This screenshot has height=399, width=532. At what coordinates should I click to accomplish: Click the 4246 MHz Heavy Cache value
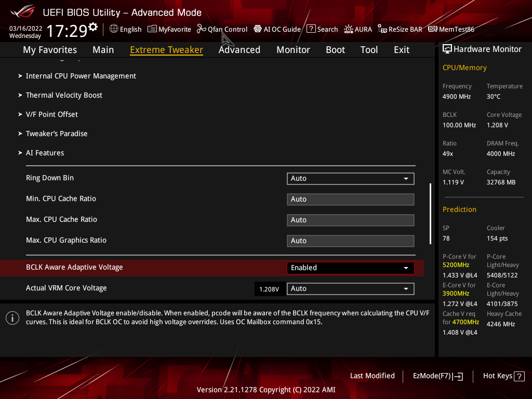point(501,324)
